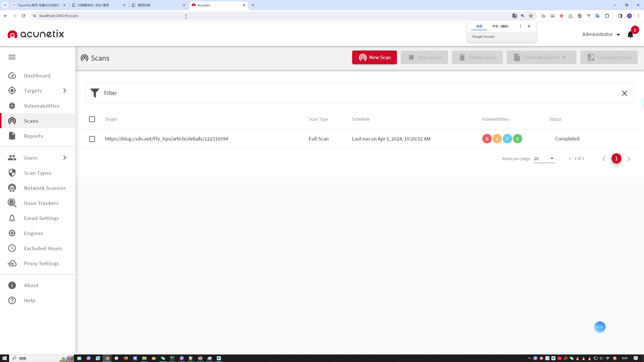Clear the filter with the X
The image size is (644, 362).
(x=624, y=93)
